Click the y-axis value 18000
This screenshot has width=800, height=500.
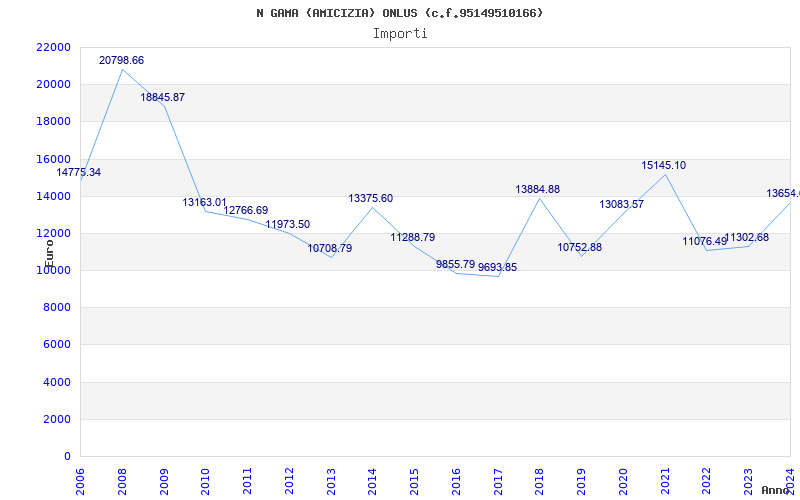pyautogui.click(x=53, y=122)
